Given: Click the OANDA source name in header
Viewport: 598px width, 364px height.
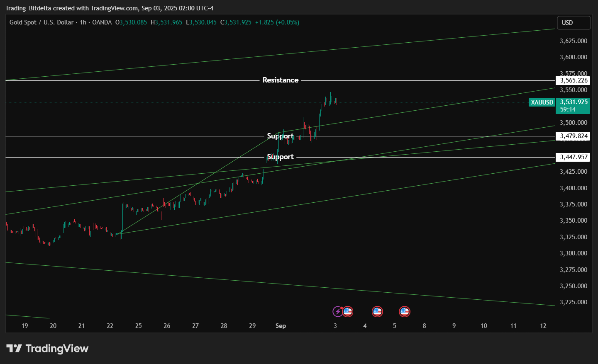Looking at the screenshot, I should 102,22.
